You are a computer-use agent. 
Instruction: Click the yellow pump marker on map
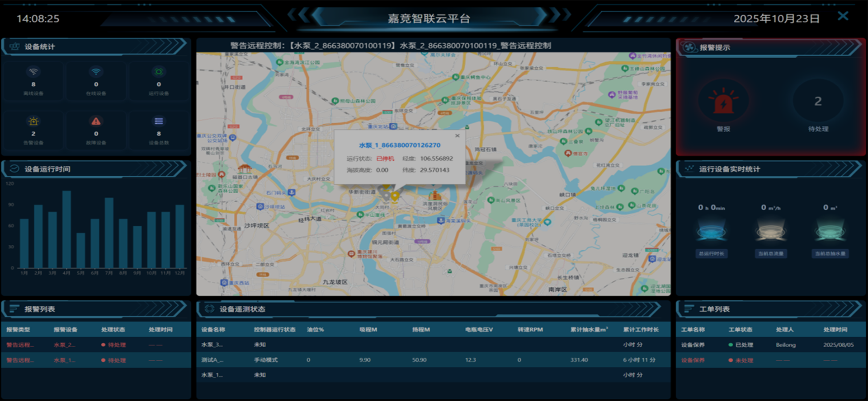[395, 196]
